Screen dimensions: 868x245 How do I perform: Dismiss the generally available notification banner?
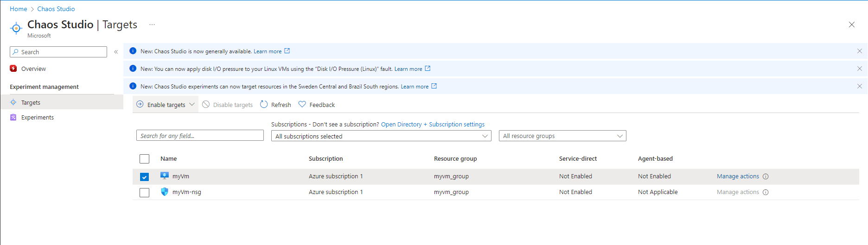pos(859,51)
